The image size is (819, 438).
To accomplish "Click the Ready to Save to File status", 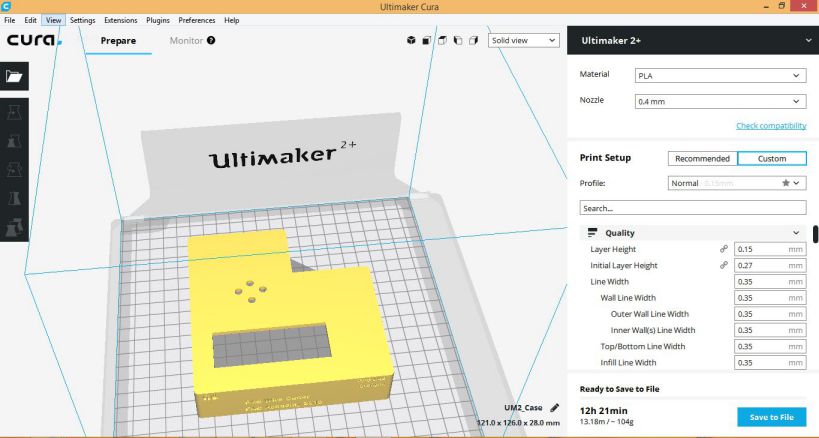I will click(619, 389).
